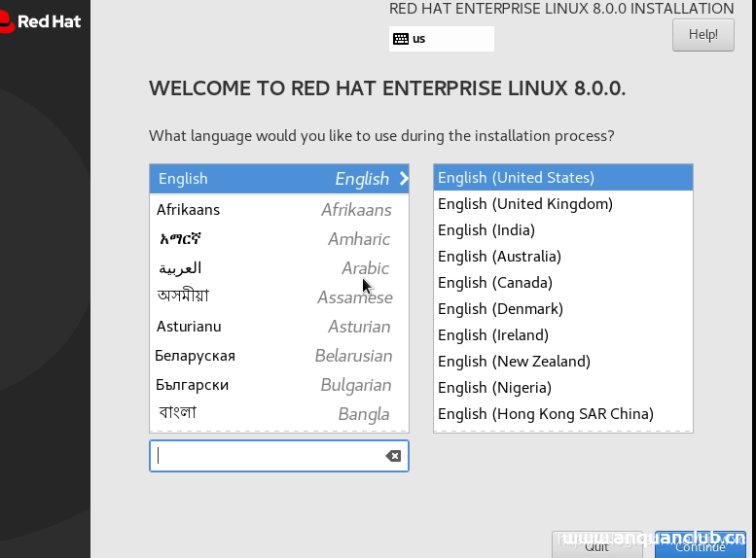
Task: Click the language search input field
Action: click(268, 456)
